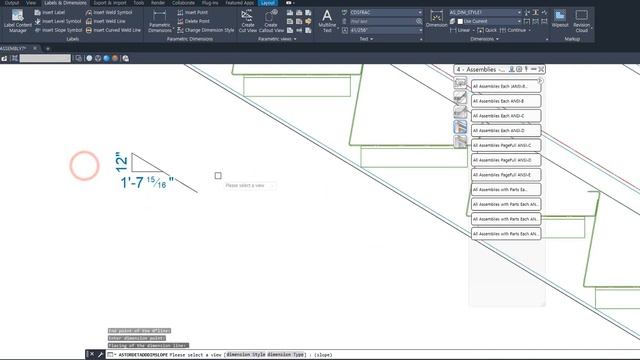Screen dimensions: 640x360
Task: Open Parametric Dimensions tool
Action: [160, 21]
